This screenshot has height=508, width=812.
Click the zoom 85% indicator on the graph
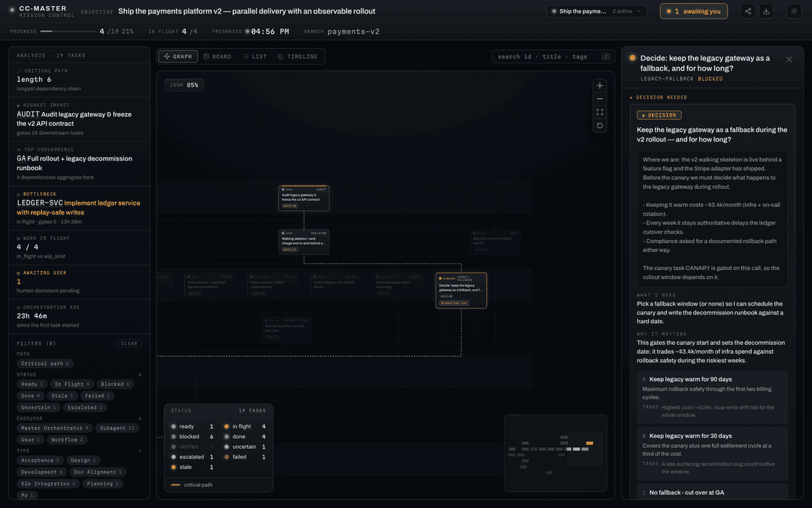point(184,85)
